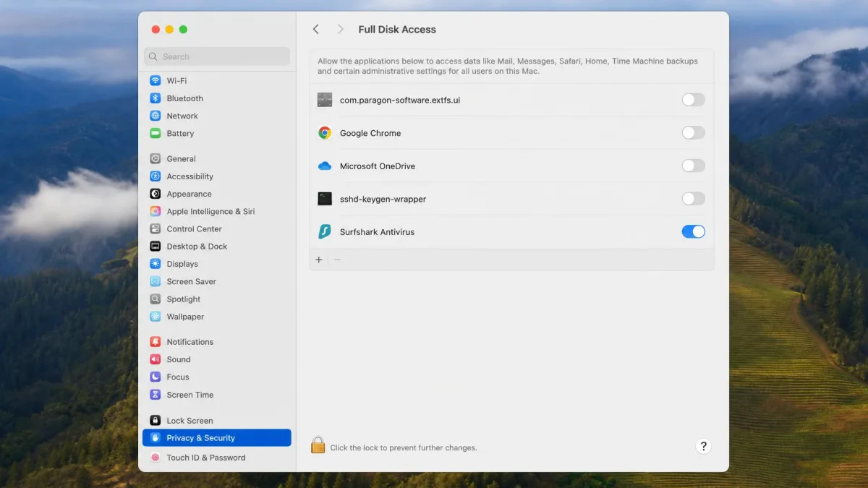
Task: Click the Wi-Fi icon in sidebar
Action: [155, 81]
